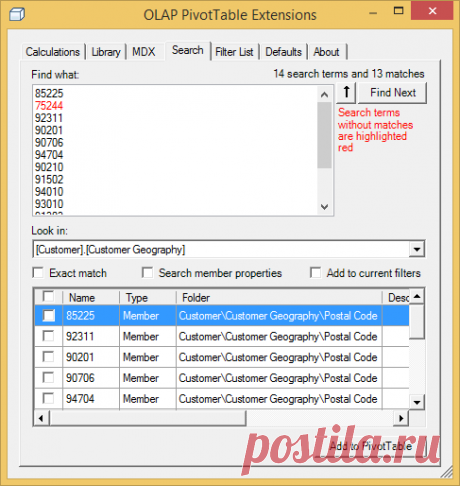Click red search term 75244
Viewport: 460px width, 486px height.
coord(49,106)
